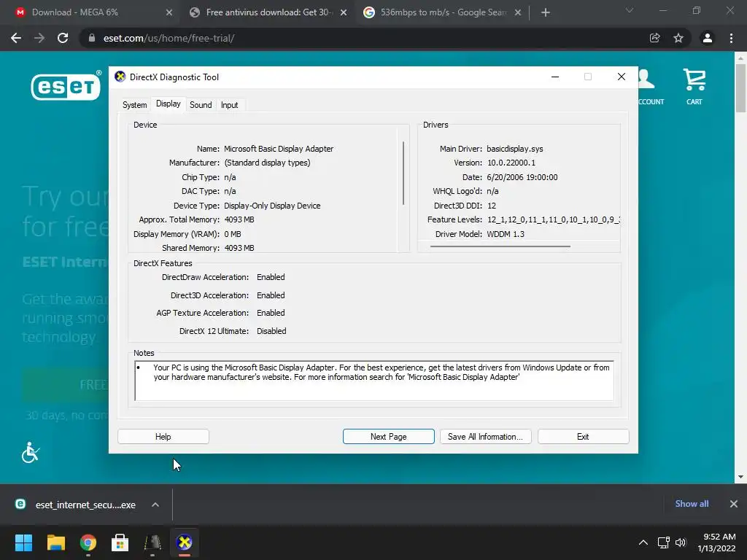The width and height of the screenshot is (747, 560).
Task: Click the DirectX 12 Ultimate 'Disabled' value
Action: click(x=271, y=331)
